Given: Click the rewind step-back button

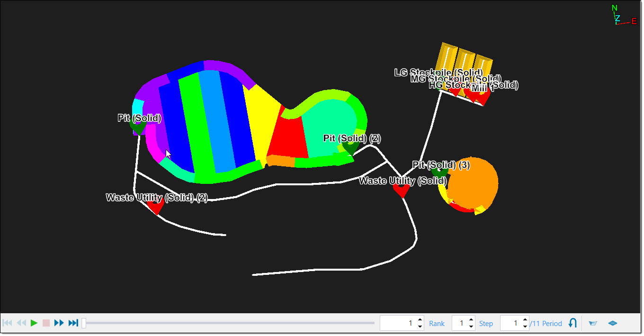Looking at the screenshot, I should [21, 323].
